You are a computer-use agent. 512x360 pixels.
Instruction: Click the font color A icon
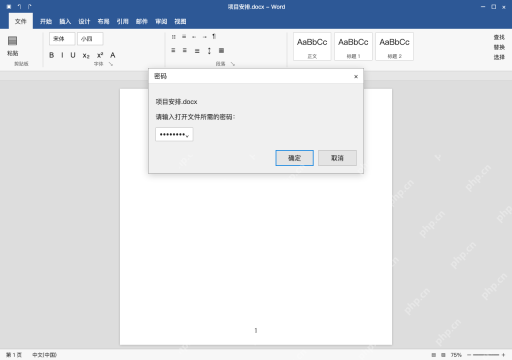[x=113, y=55]
